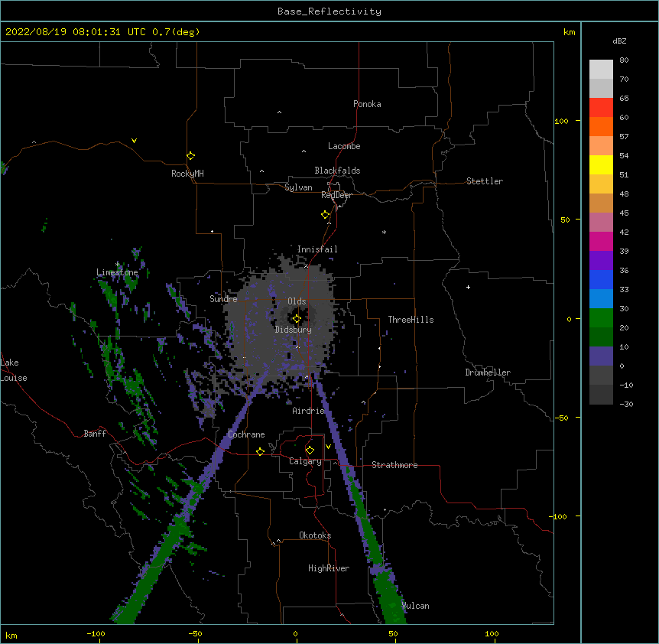Click the slate-purple 10 dBZ legend swatch
Screen dimensions: 659x644
[x=601, y=356]
